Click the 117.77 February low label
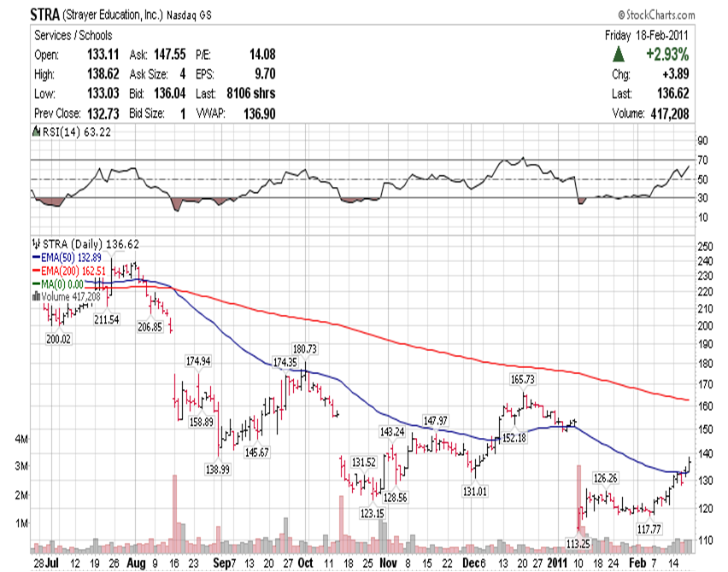 point(649,528)
